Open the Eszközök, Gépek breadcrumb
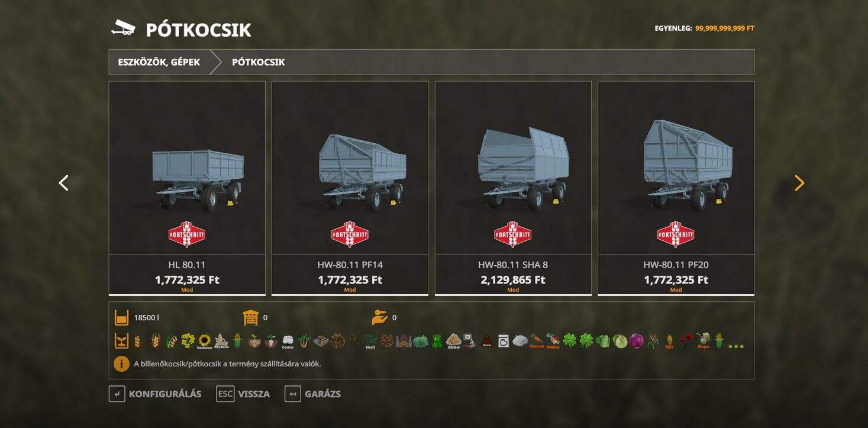This screenshot has width=868, height=428. [159, 62]
